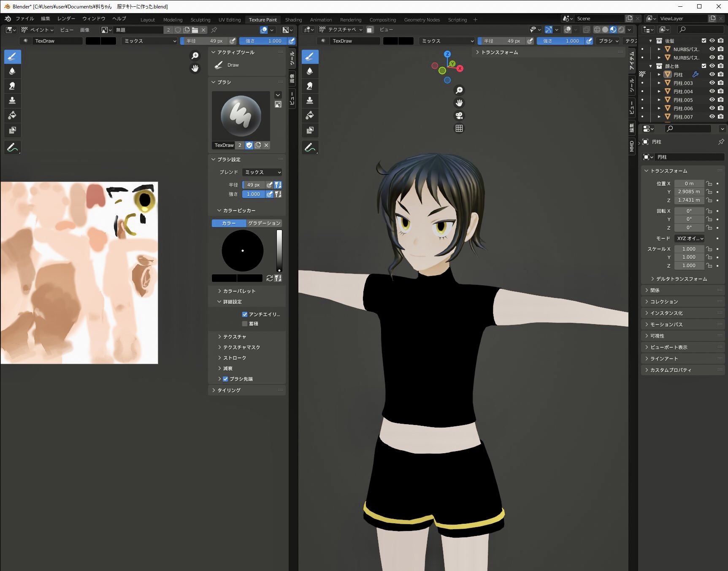Expand the デルタトランスフォーム section
The image size is (728, 571).
pos(681,279)
